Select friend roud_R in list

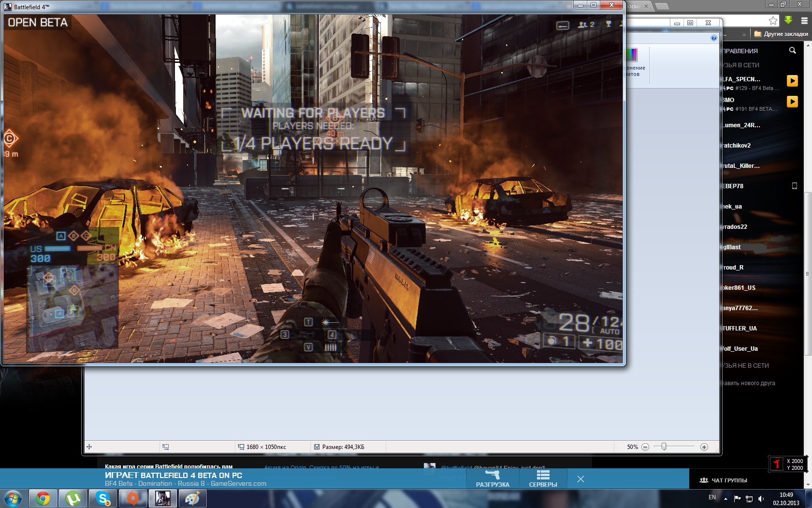click(733, 268)
